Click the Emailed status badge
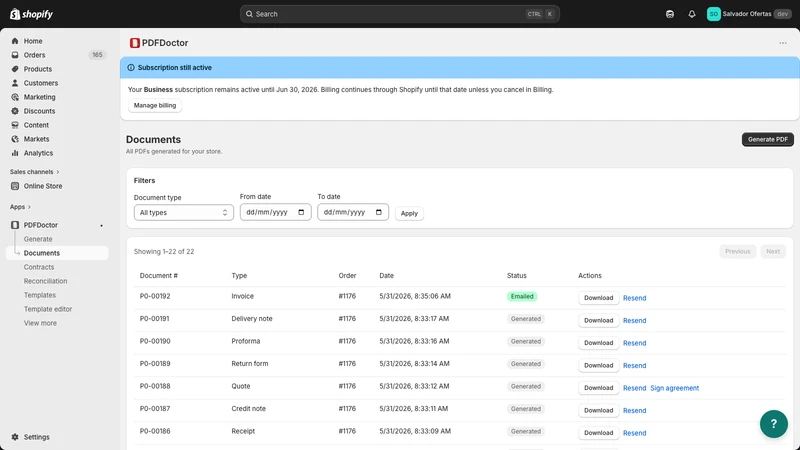 tap(522, 296)
